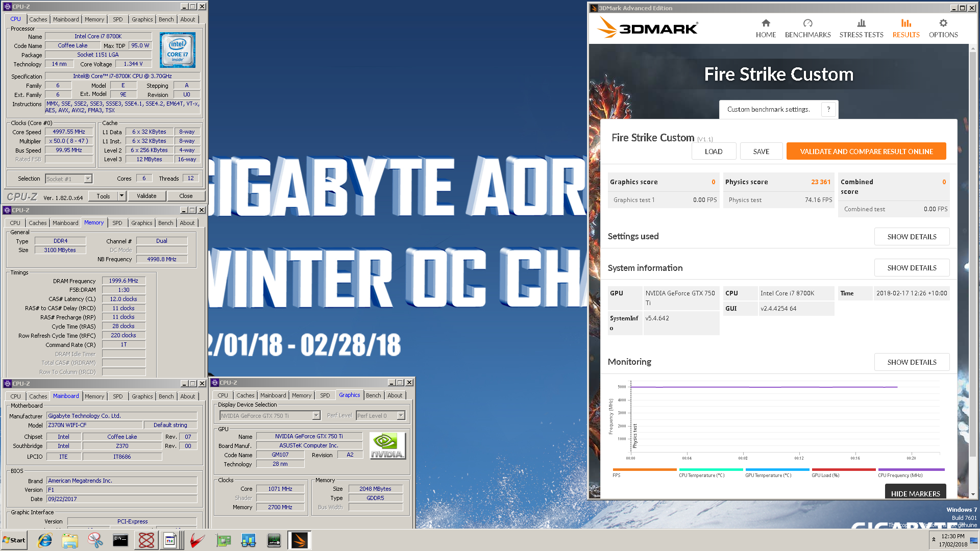Open the BENCHMARKS section in 3DMark
Screen dimensions: 980x551
tap(807, 29)
